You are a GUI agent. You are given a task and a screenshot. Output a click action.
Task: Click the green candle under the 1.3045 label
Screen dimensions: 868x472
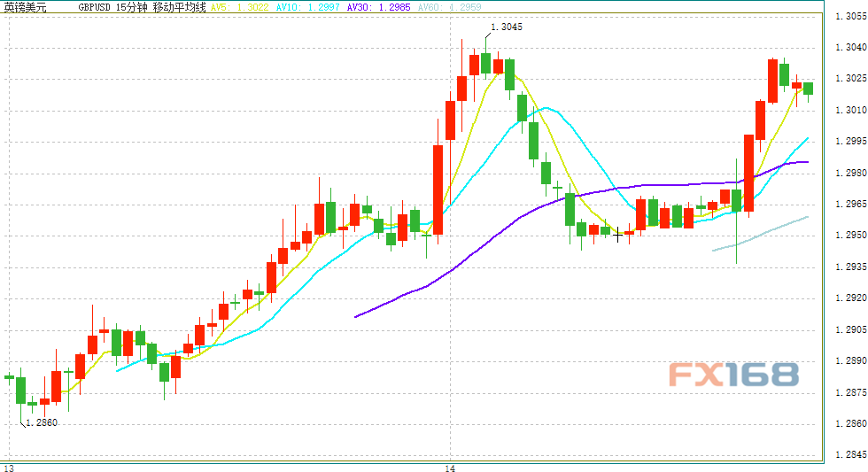(486, 63)
